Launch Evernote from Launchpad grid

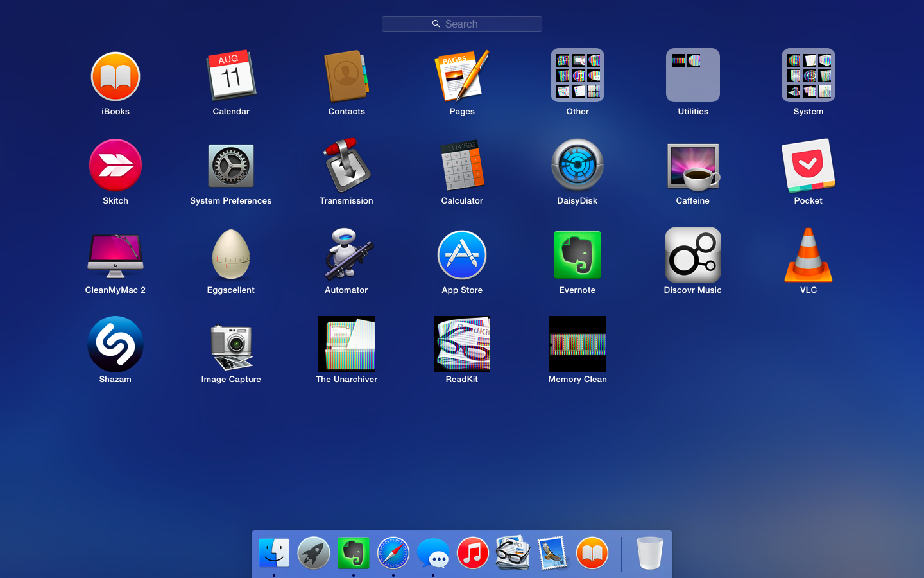pos(577,255)
